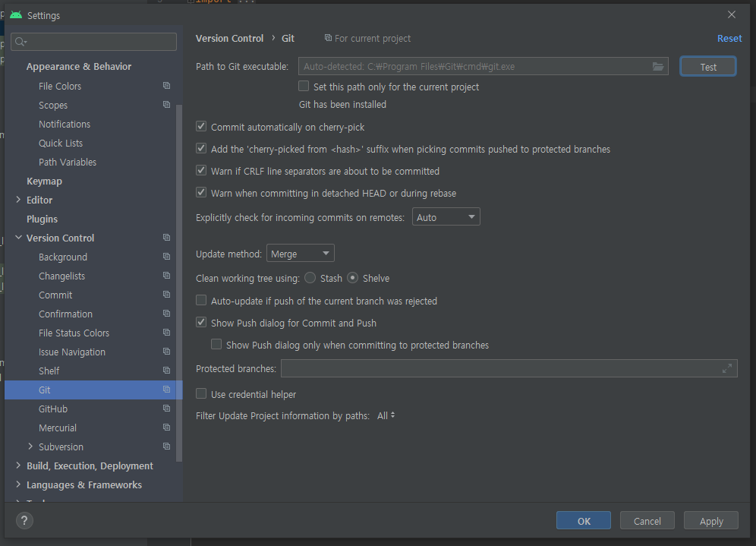
Task: Click the settings search input field
Action: click(94, 42)
